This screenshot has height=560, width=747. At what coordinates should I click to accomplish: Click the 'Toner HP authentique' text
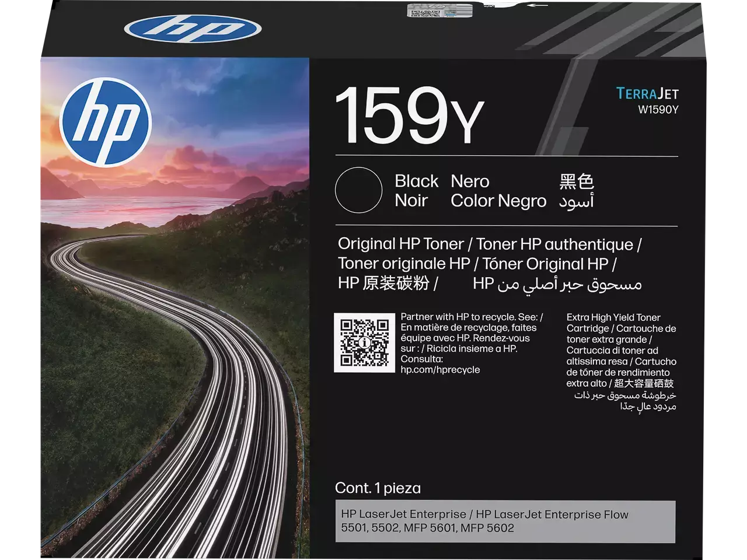(x=554, y=244)
